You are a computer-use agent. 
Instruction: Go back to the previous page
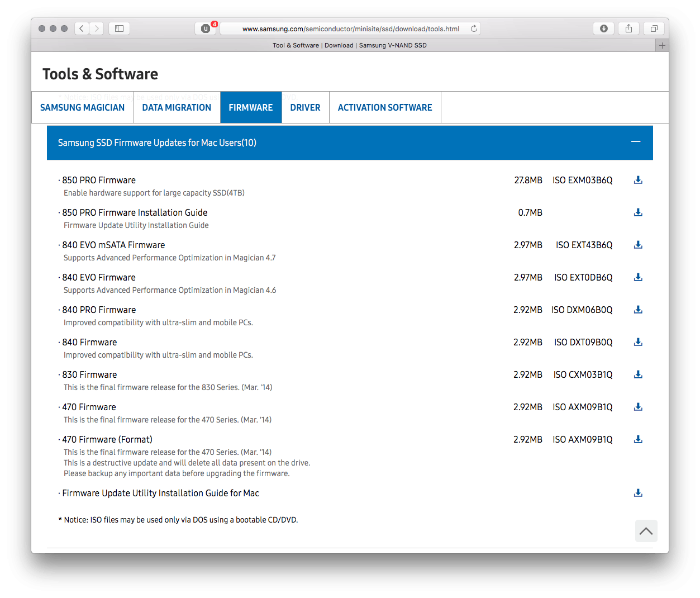[82, 29]
